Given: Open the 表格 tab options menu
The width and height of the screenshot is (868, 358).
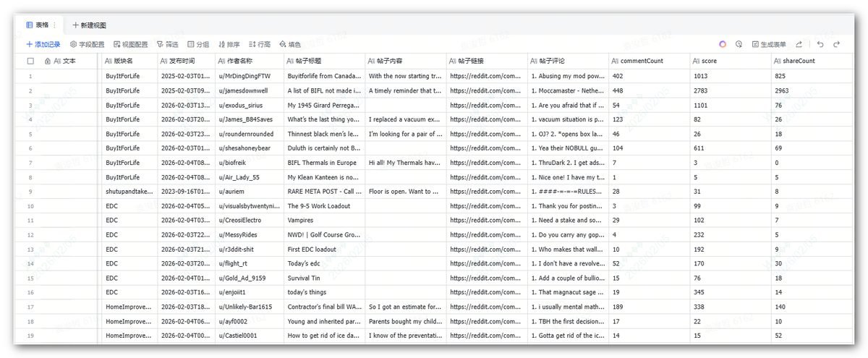Looking at the screenshot, I should (54, 25).
